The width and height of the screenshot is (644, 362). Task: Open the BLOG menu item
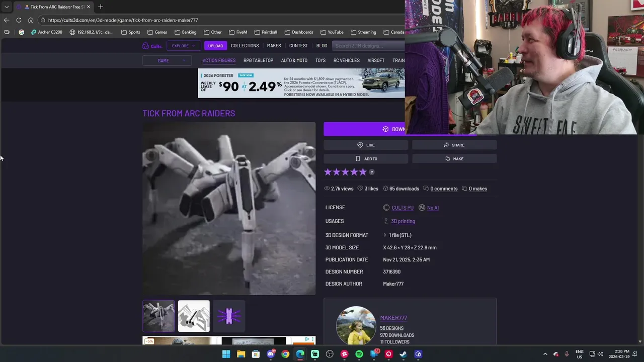tap(321, 46)
